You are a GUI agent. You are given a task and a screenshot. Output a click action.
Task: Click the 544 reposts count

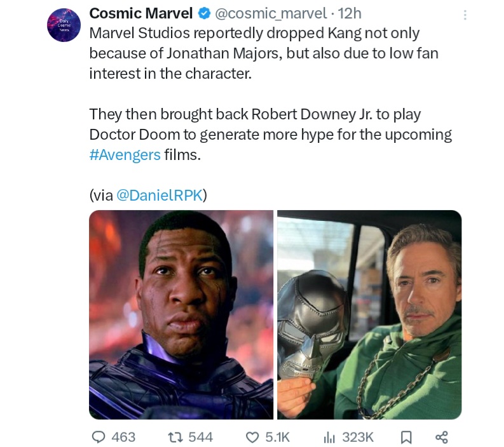pyautogui.click(x=201, y=437)
